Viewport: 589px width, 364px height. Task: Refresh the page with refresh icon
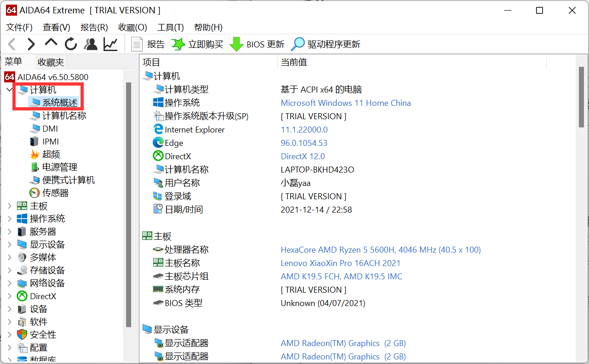(x=71, y=44)
